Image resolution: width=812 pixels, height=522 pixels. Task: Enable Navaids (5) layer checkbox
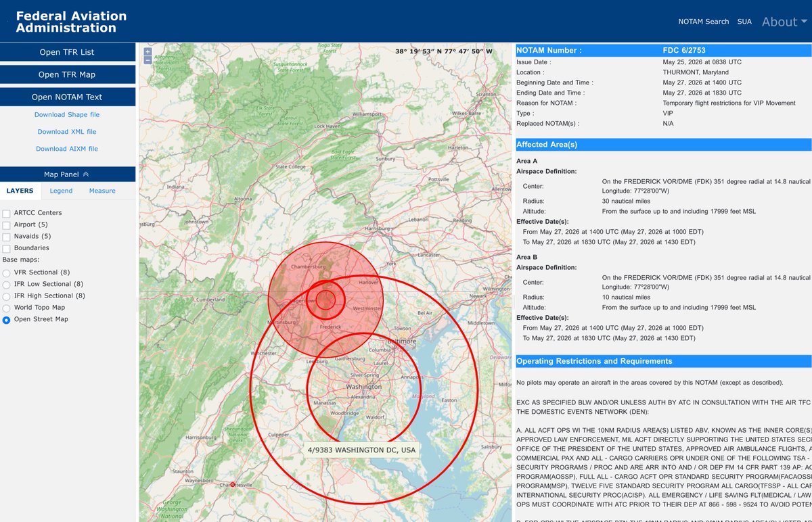[6, 237]
